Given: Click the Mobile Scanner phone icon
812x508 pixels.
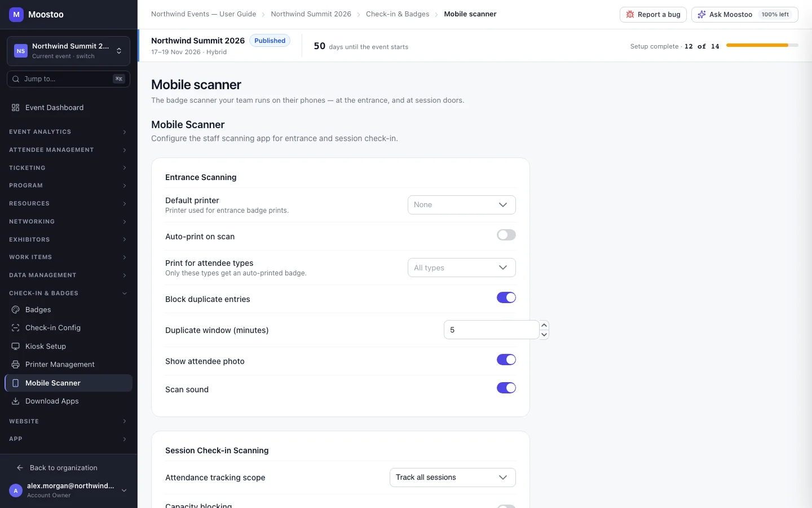Looking at the screenshot, I should 16,383.
